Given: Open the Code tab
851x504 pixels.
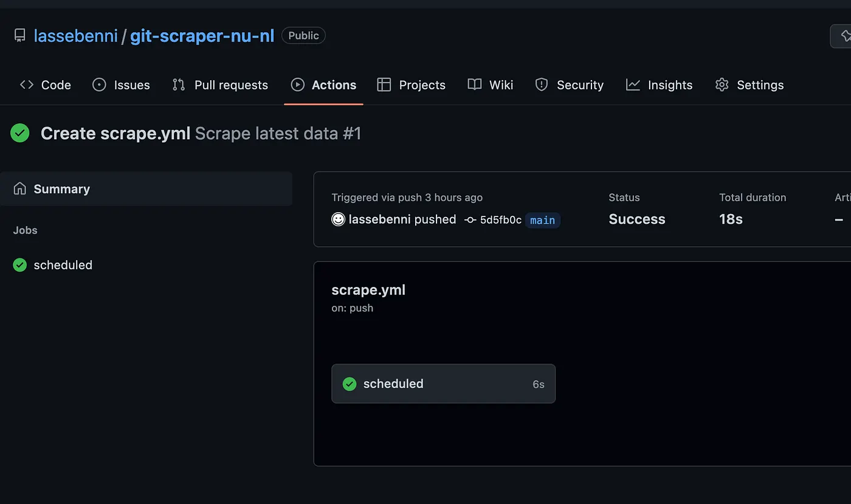Looking at the screenshot, I should click(46, 85).
